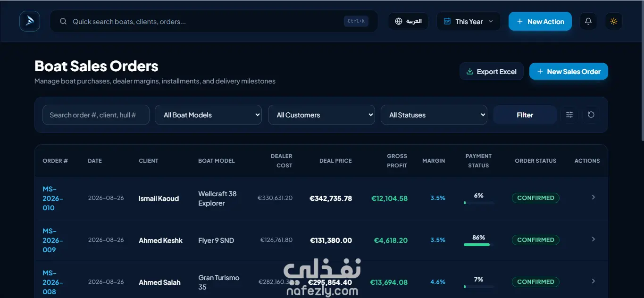
Task: Reset filters with the circular arrow icon
Action: 591,115
